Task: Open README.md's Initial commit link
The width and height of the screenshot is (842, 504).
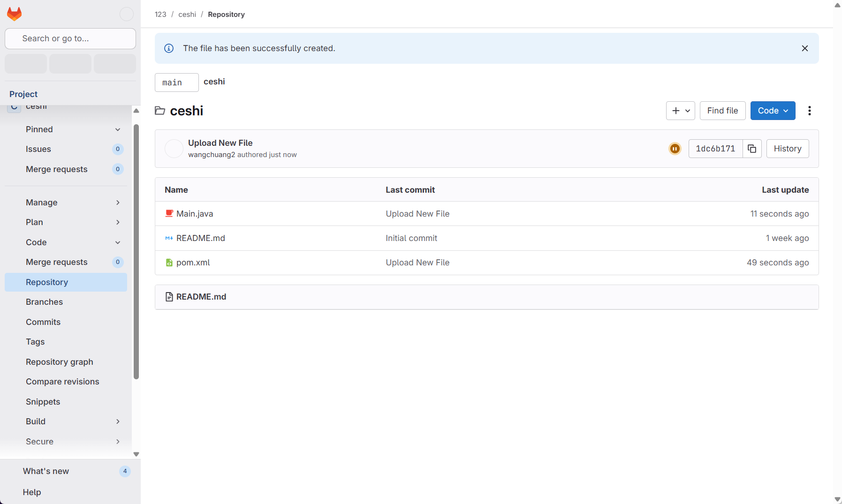Action: [411, 238]
